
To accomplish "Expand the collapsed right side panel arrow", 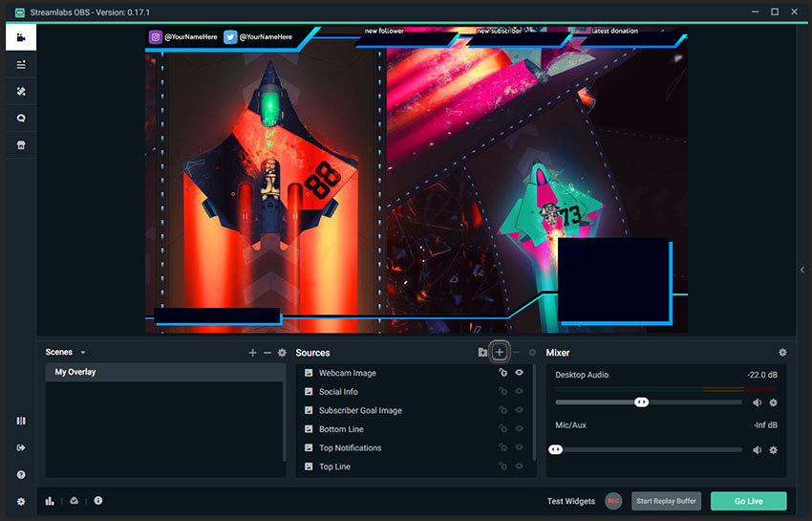I will 802,270.
